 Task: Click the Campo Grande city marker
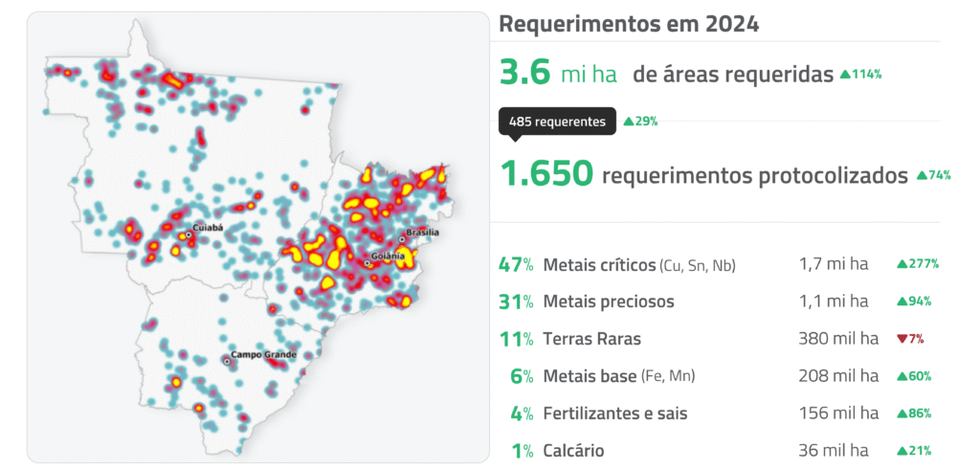[227, 362]
